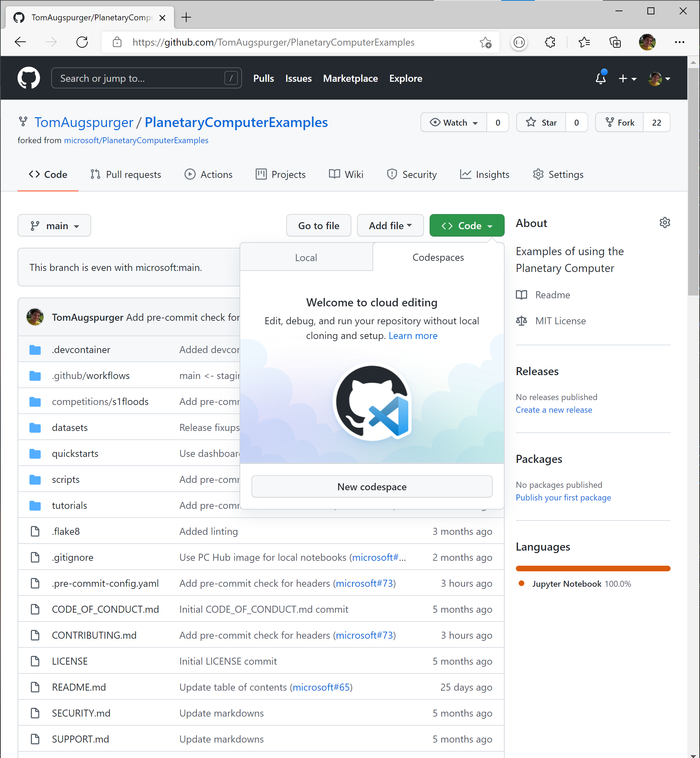Switch to the Local tab
Viewport: 700px width, 758px height.
point(306,257)
